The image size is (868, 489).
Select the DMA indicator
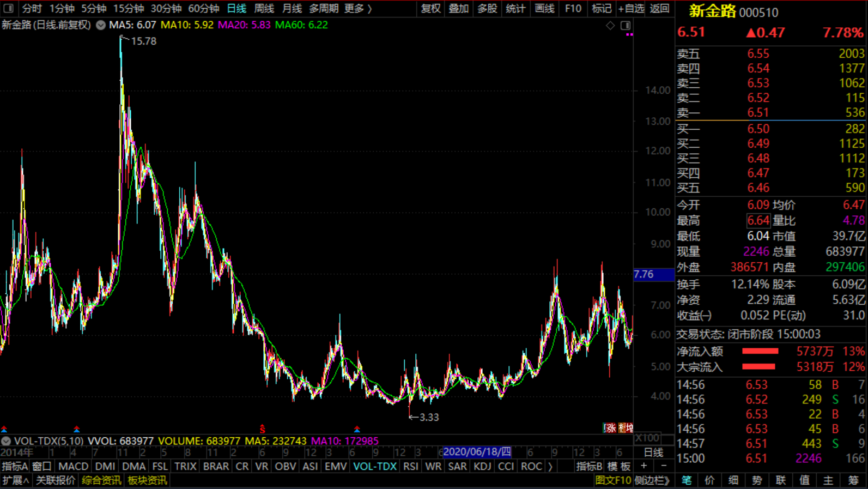click(x=134, y=466)
